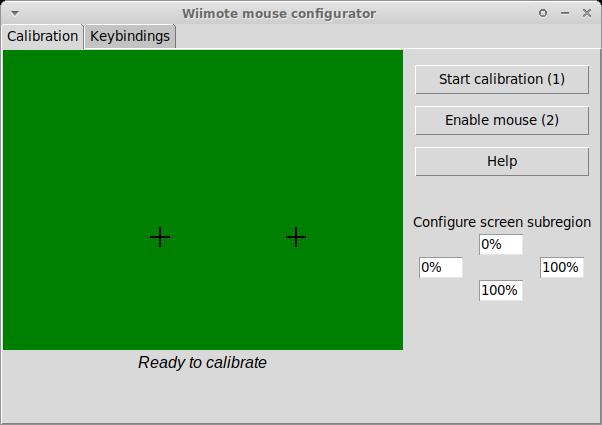Click Start calibration (1) button

pos(502,79)
